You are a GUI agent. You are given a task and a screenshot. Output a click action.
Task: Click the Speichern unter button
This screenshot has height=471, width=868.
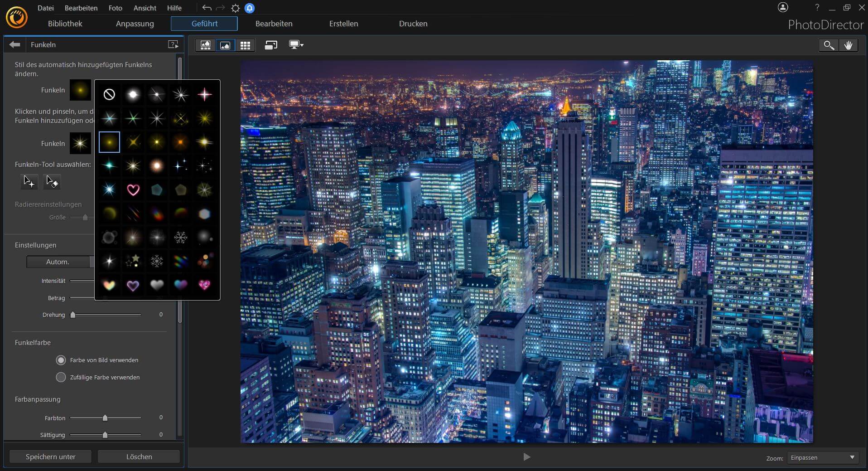pyautogui.click(x=51, y=456)
